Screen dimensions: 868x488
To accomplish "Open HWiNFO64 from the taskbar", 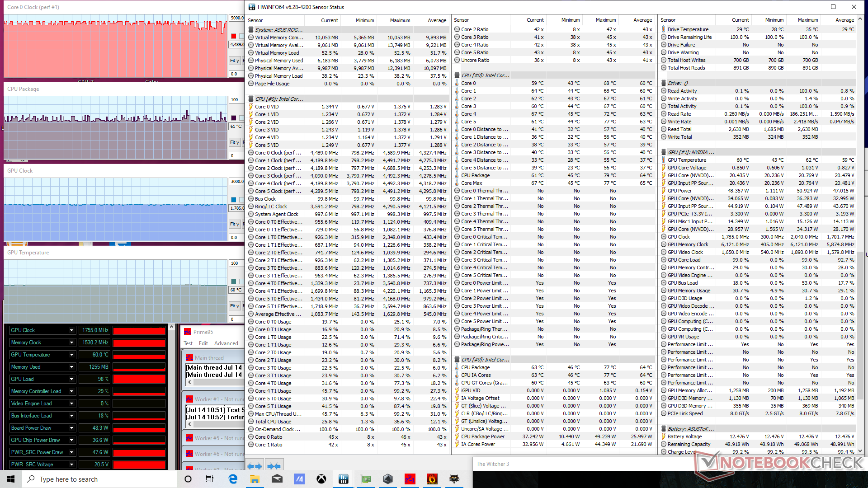I will 344,479.
